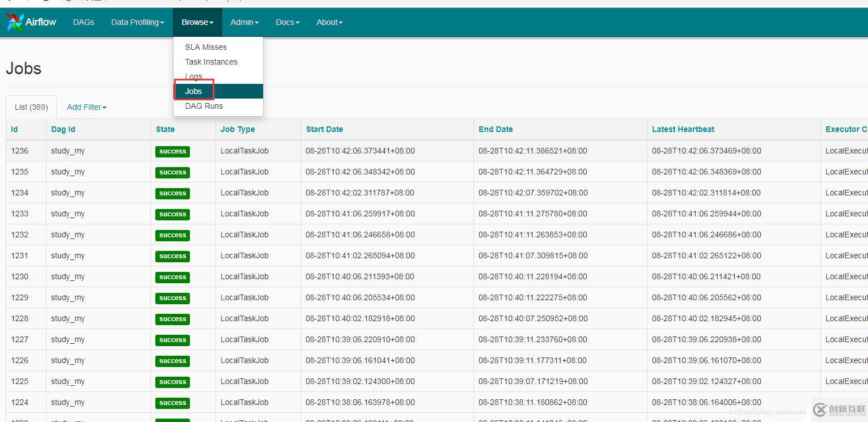Sort by Start Date column

tap(324, 129)
